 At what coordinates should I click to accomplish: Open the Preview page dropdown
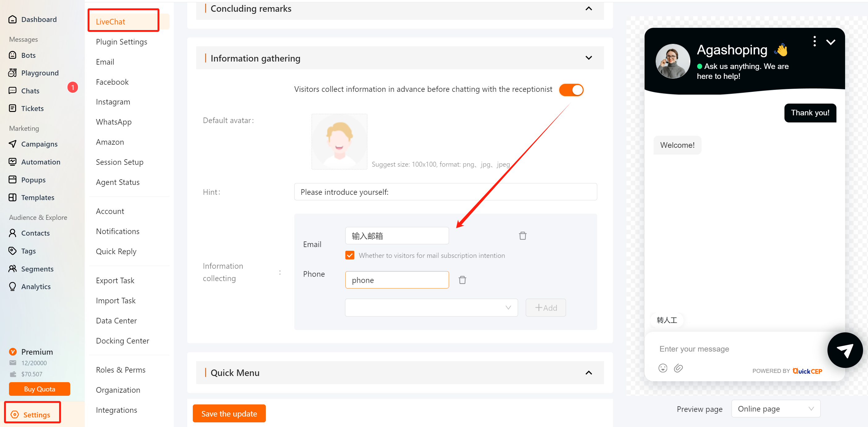pos(776,409)
